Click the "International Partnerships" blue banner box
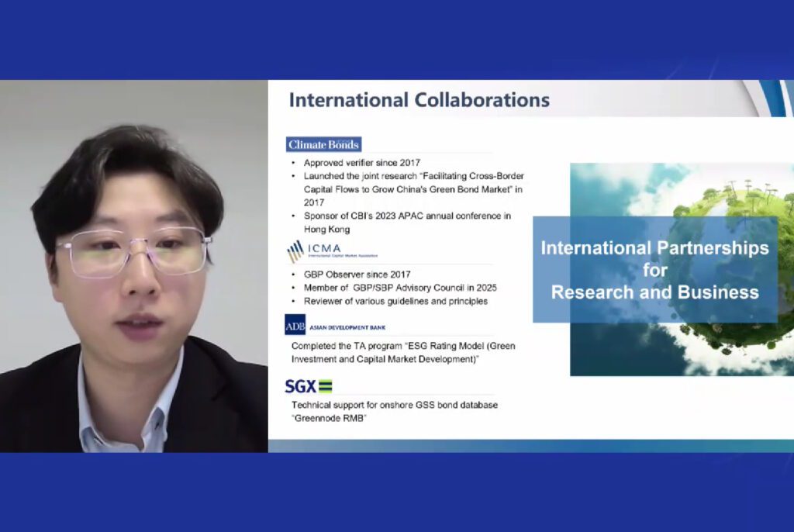Viewport: 794px width, 532px height. 654,269
